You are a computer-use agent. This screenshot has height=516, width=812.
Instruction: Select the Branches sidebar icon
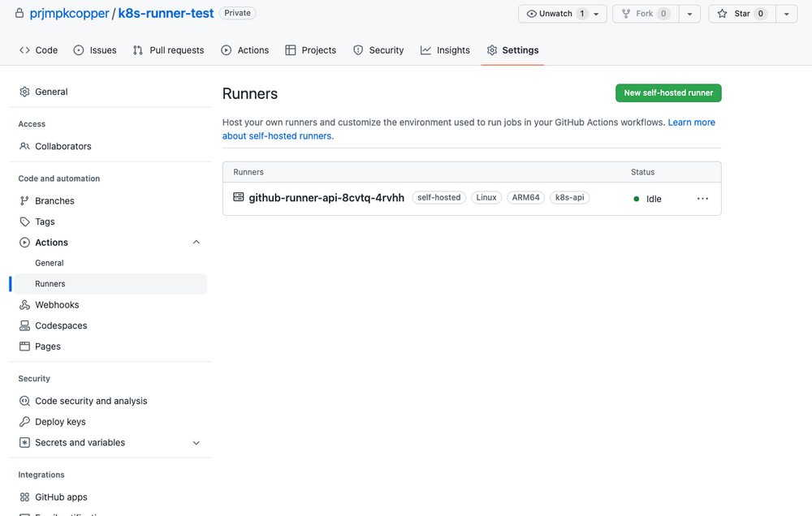point(24,200)
